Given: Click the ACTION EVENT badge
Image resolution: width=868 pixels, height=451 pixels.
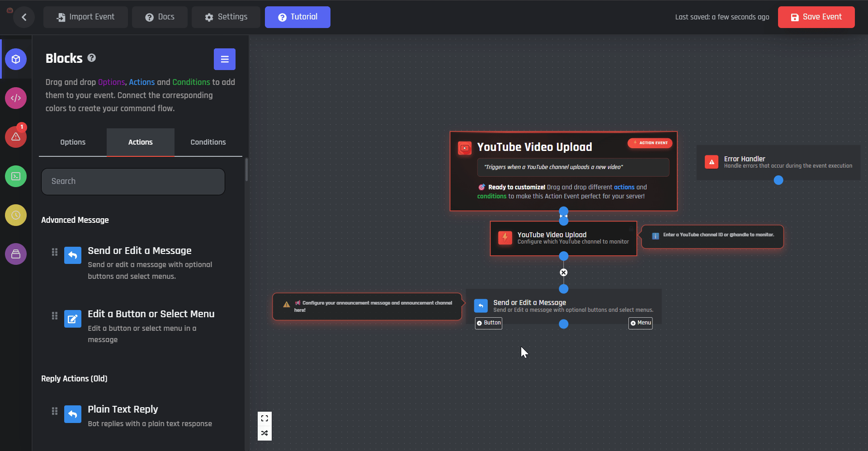Looking at the screenshot, I should point(650,143).
